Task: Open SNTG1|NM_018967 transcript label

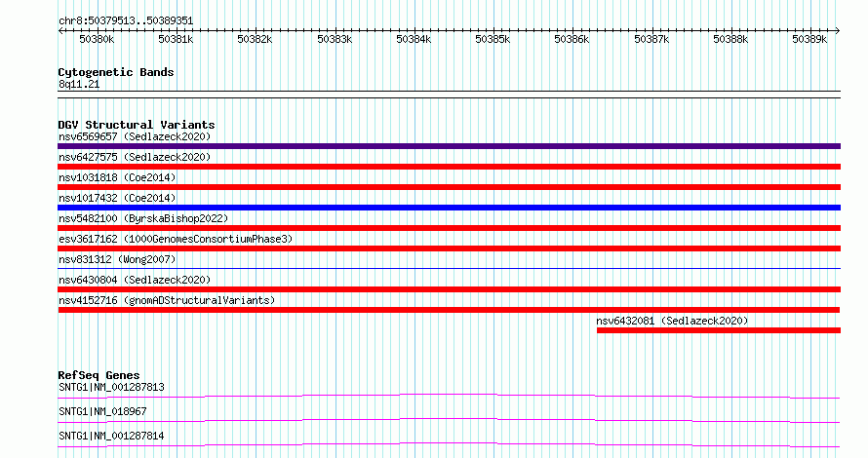Action: click(102, 411)
